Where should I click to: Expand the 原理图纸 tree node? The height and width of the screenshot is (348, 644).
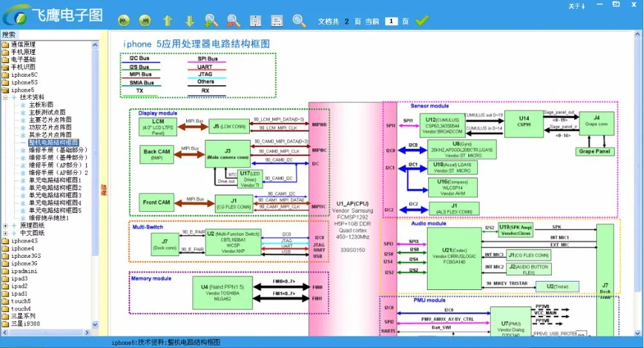point(5,226)
